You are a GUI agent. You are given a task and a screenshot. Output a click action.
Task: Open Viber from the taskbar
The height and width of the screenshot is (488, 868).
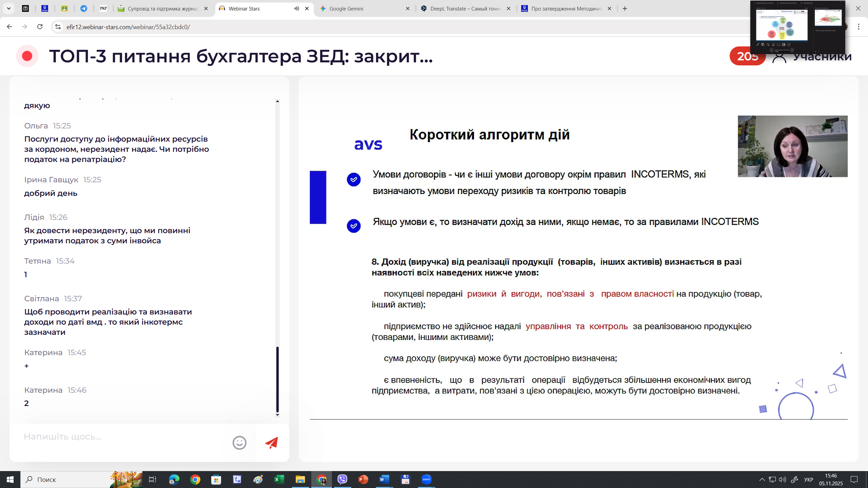pos(342,479)
